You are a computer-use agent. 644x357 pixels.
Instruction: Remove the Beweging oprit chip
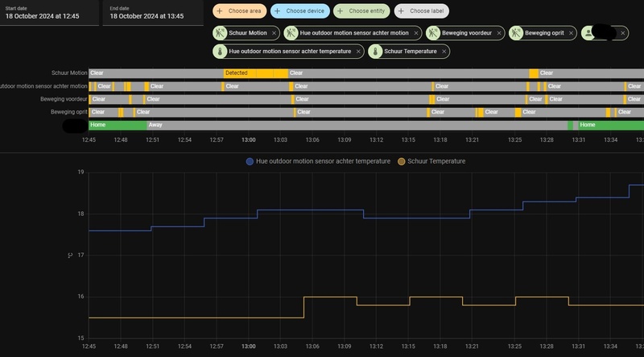pyautogui.click(x=571, y=33)
